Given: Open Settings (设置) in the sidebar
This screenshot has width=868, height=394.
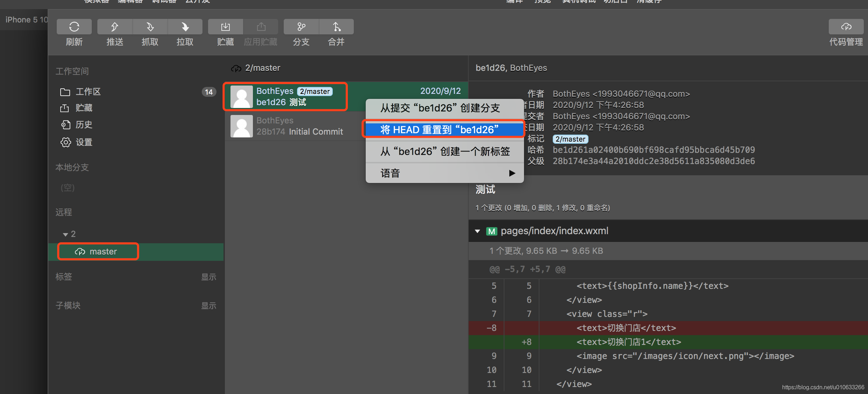Looking at the screenshot, I should pyautogui.click(x=84, y=142).
